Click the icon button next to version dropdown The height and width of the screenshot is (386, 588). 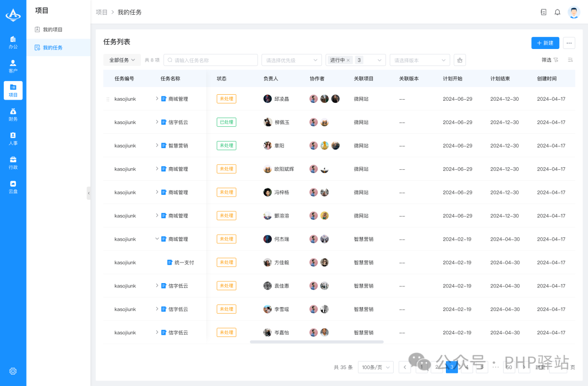tap(460, 60)
